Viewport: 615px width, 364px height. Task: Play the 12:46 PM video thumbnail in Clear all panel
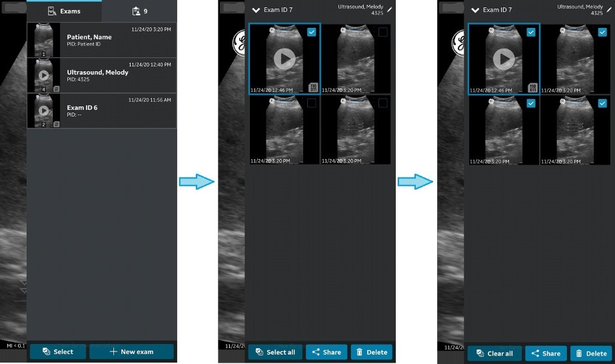coord(504,59)
